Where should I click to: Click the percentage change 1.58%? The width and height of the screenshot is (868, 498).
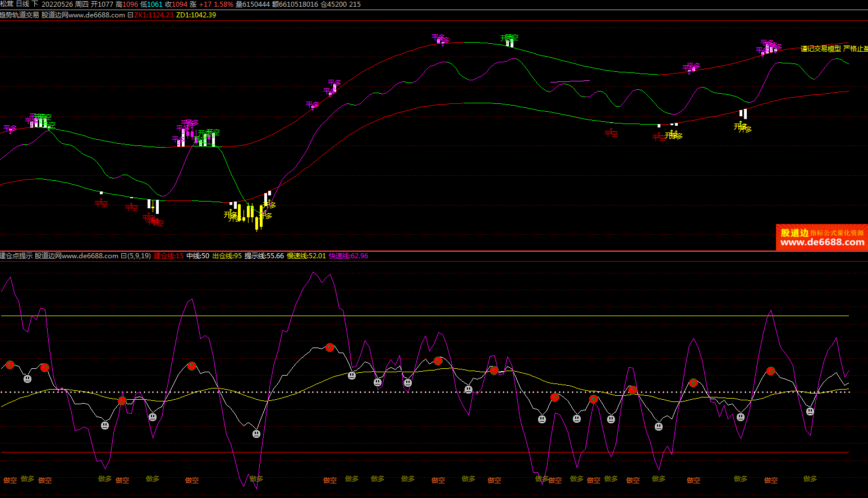[x=224, y=4]
